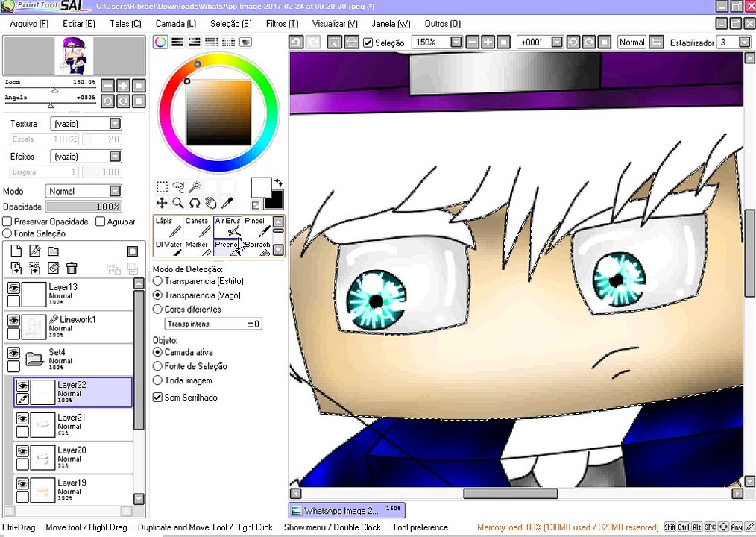Click the Normal view mode button
This screenshot has width=756, height=537.
631,42
